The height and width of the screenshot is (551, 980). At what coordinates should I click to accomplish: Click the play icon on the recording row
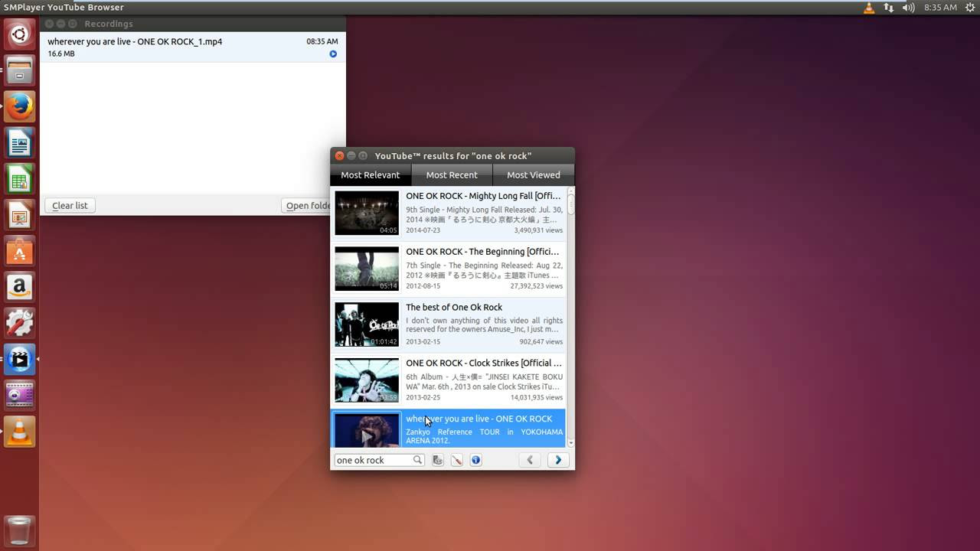click(x=333, y=54)
